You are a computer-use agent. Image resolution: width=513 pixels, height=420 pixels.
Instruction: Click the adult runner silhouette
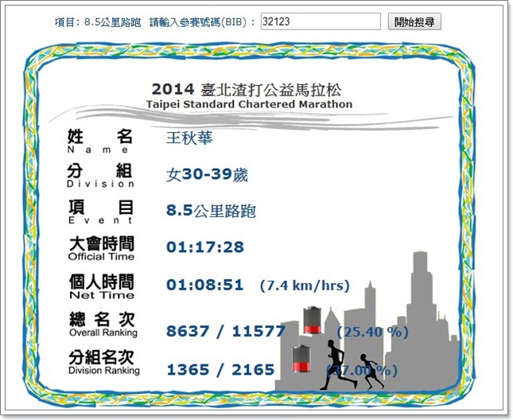[338, 365]
